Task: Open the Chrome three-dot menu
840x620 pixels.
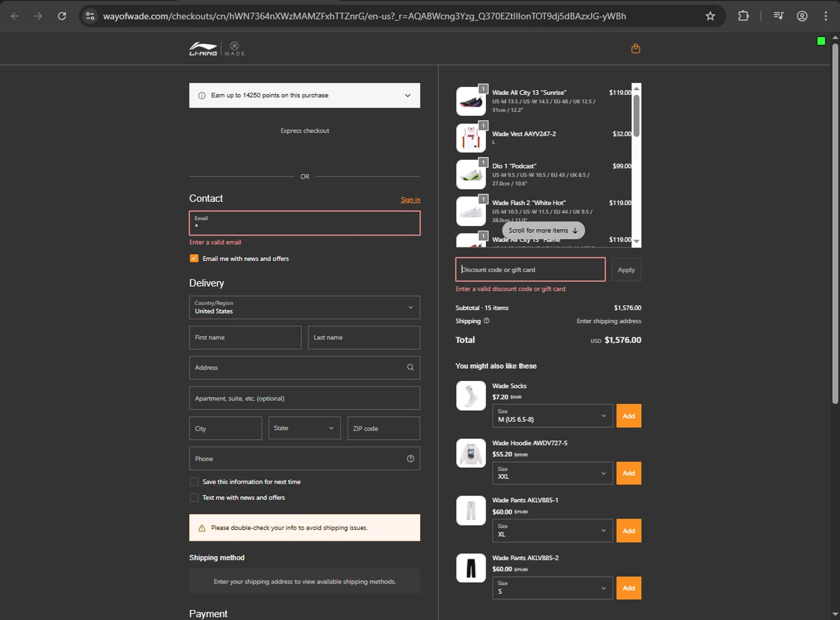Action: [x=825, y=16]
